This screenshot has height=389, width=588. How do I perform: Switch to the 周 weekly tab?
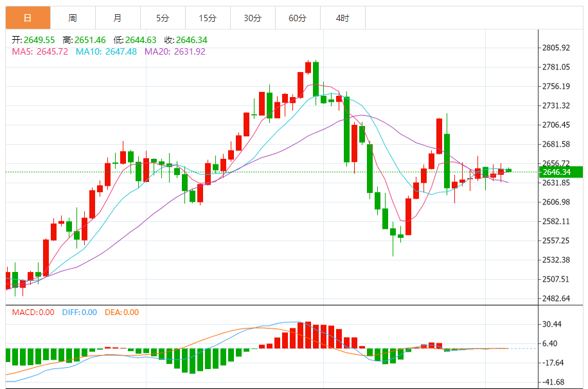[x=73, y=17]
